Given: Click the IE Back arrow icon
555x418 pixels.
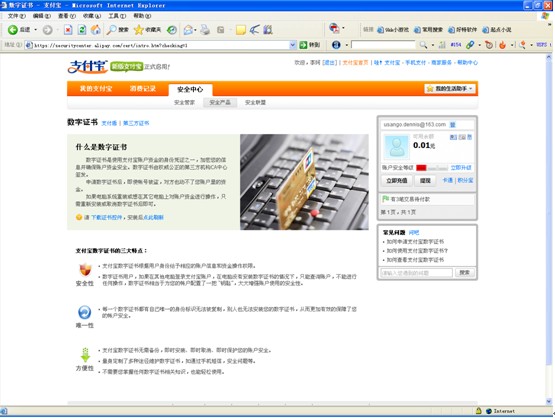Looking at the screenshot, I should [13, 30].
